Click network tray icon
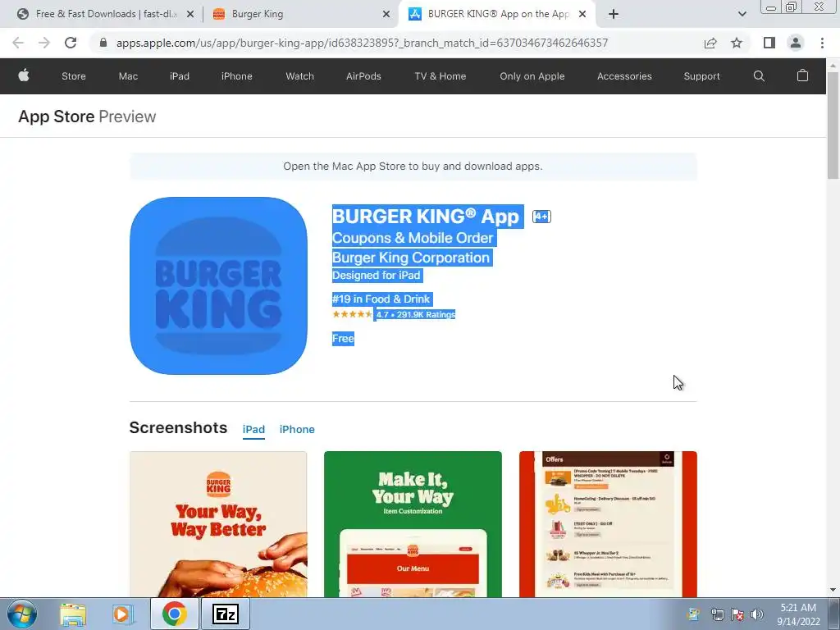The height and width of the screenshot is (630, 840). click(717, 614)
